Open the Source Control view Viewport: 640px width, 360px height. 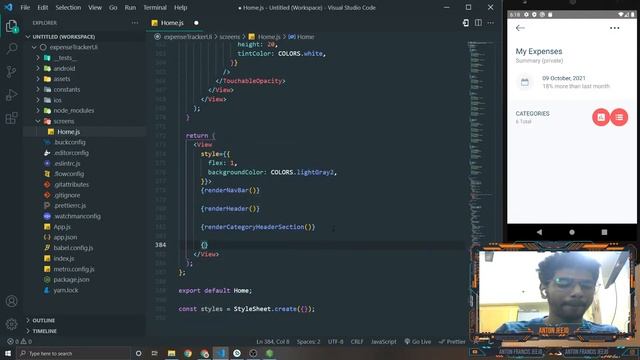coord(11,72)
